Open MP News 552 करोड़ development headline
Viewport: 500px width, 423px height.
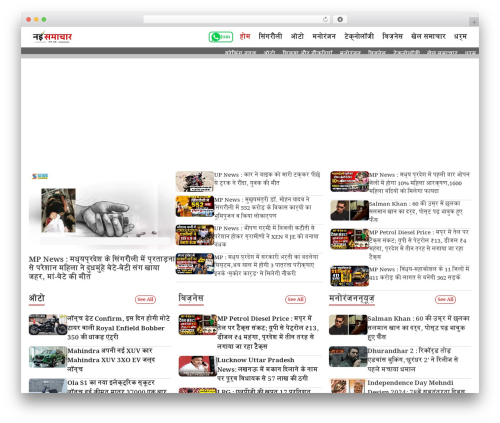click(263, 208)
